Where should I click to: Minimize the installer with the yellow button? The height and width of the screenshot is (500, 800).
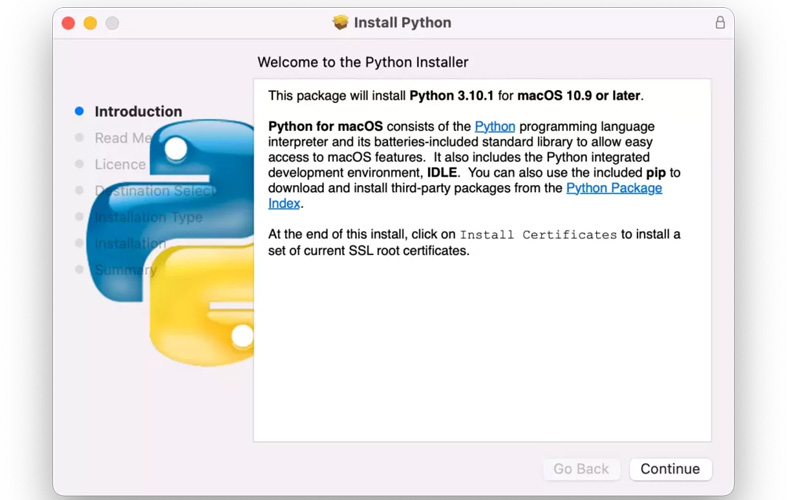click(x=90, y=22)
